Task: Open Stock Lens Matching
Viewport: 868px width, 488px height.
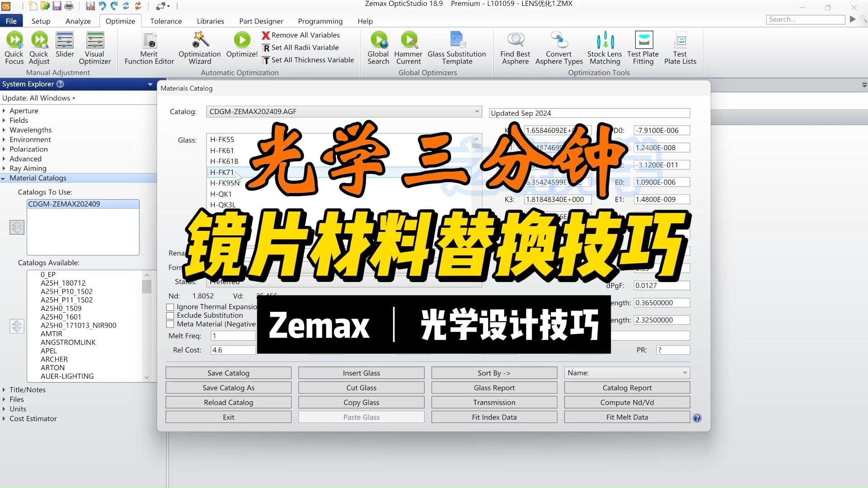Action: [604, 47]
